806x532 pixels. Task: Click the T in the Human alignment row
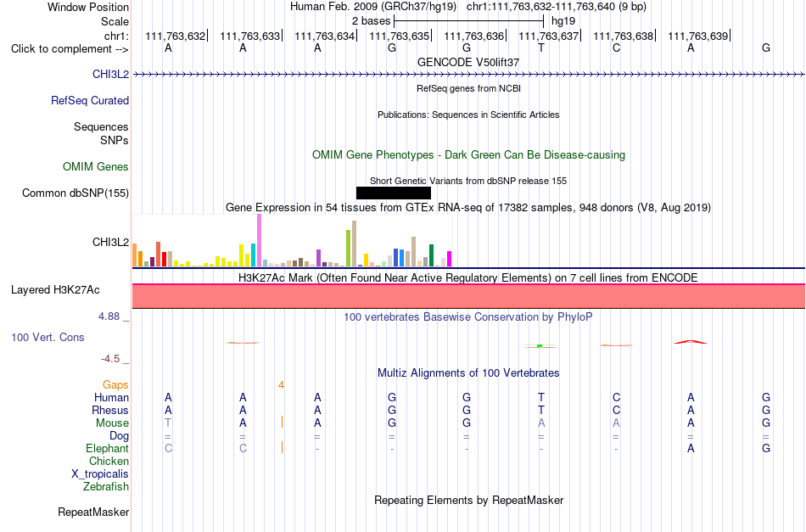click(540, 397)
